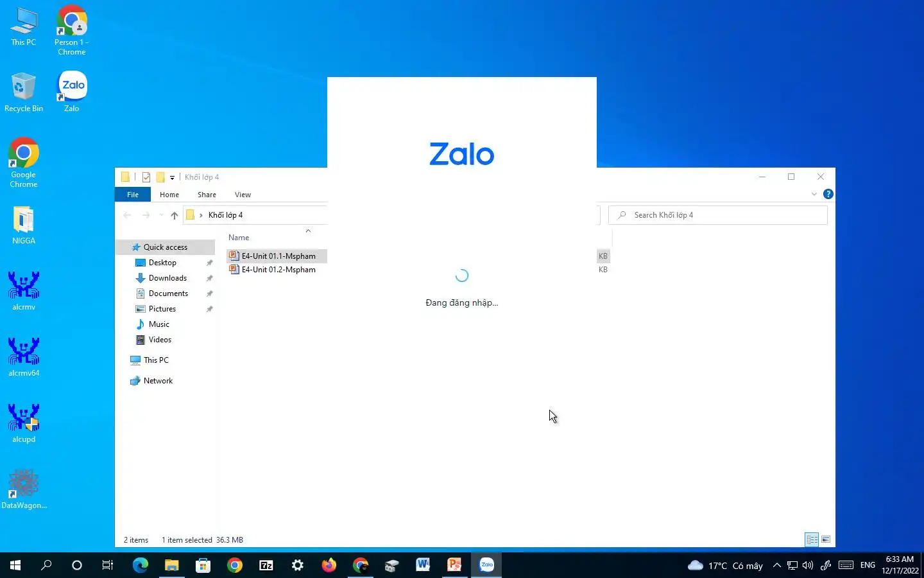Viewport: 924px width, 578px height.
Task: Go up one folder level in Explorer
Action: tap(175, 215)
